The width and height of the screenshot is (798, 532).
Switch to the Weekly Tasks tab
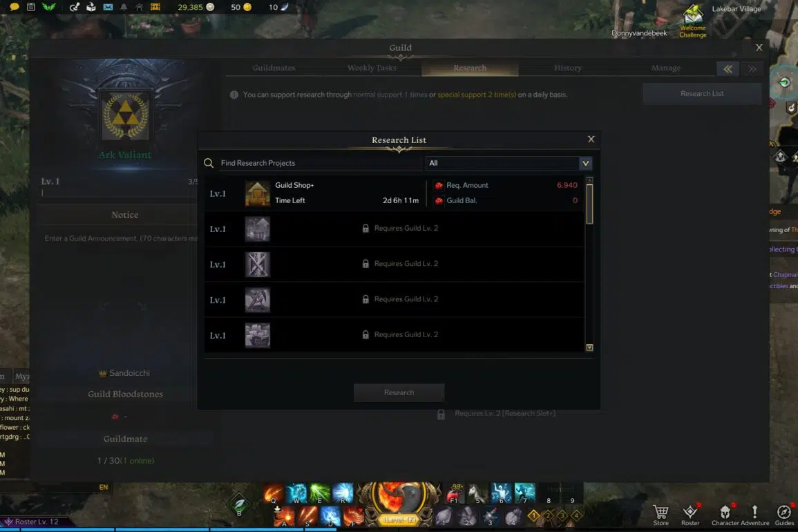tap(372, 68)
